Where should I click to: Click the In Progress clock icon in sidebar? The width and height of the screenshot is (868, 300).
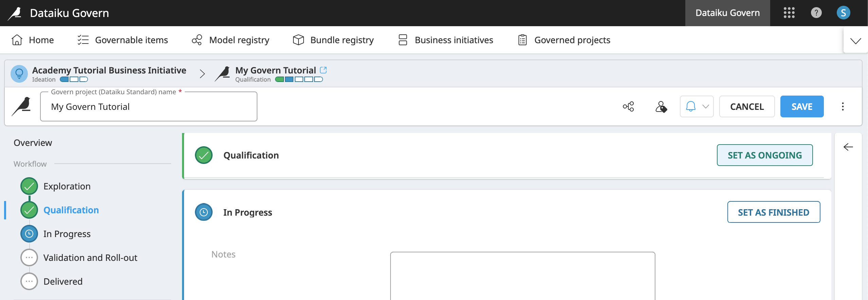point(29,234)
